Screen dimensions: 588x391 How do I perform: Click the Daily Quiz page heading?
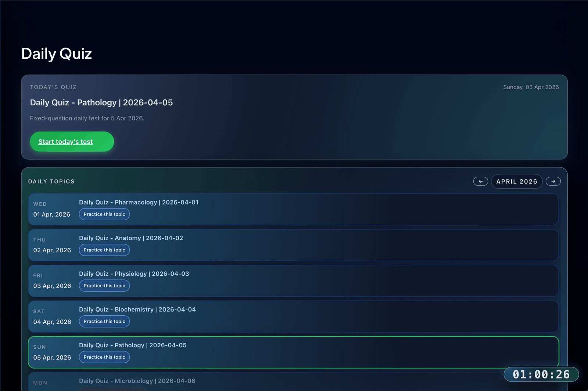tap(57, 54)
